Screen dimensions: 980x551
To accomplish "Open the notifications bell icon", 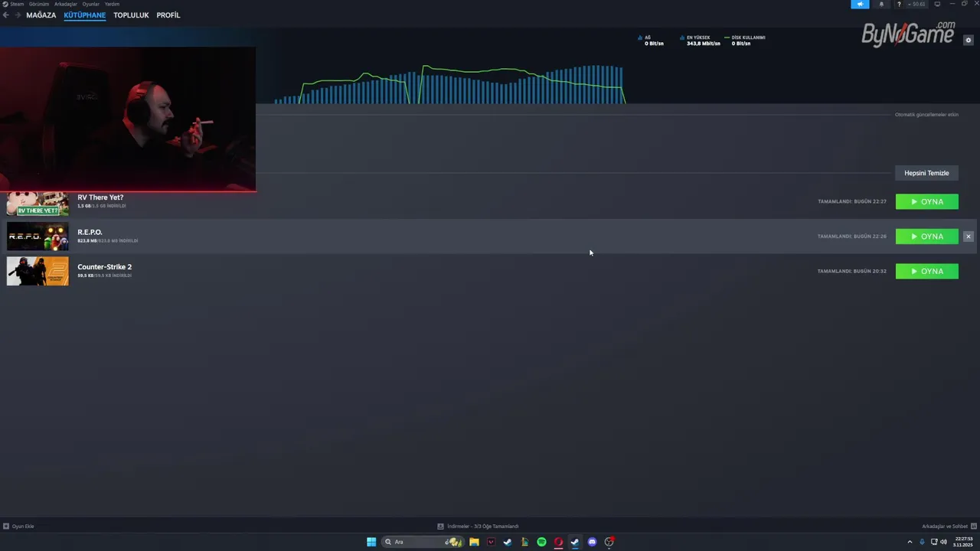I will (881, 4).
